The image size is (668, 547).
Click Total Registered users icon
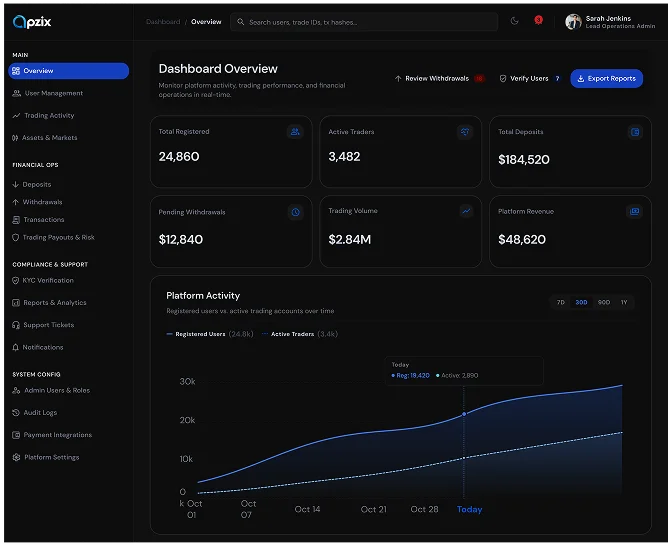click(x=295, y=132)
